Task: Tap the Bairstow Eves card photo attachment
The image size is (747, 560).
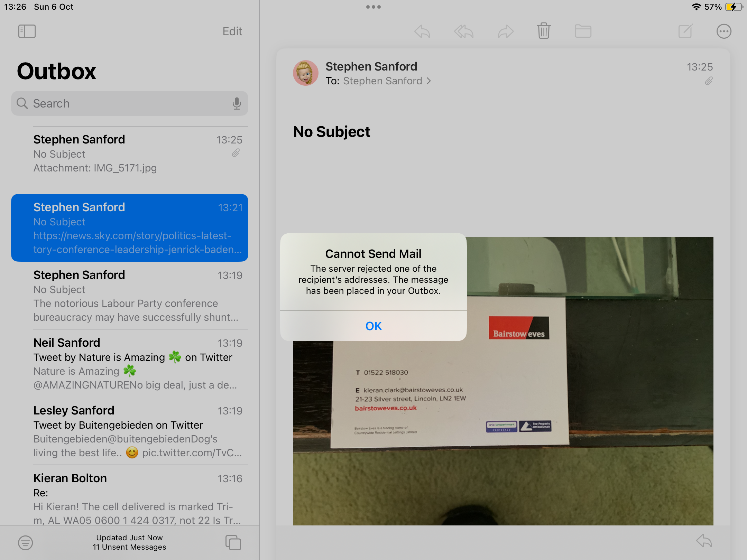Action: pos(503,381)
